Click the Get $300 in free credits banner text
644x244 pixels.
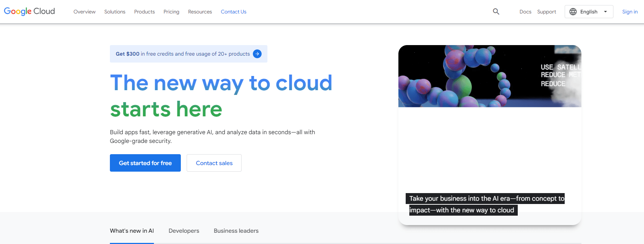click(183, 54)
